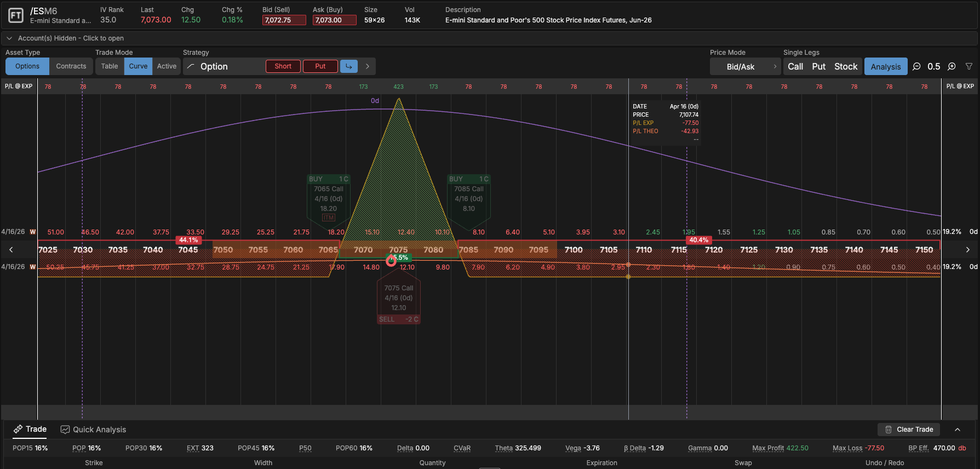Click the Clear Trade button

click(909, 430)
